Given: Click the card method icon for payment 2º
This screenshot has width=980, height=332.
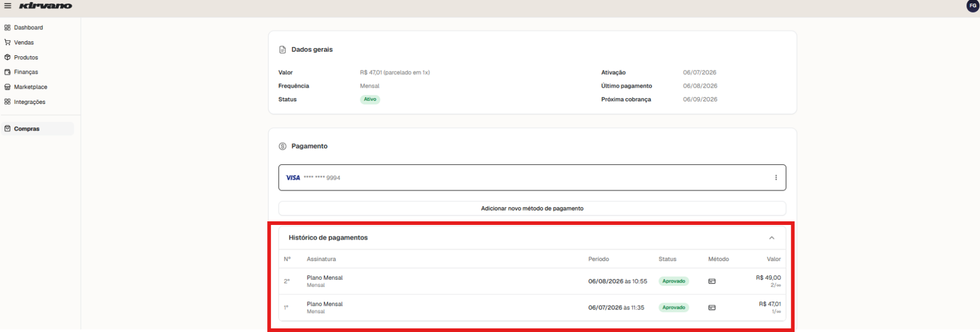Looking at the screenshot, I should click(x=712, y=281).
